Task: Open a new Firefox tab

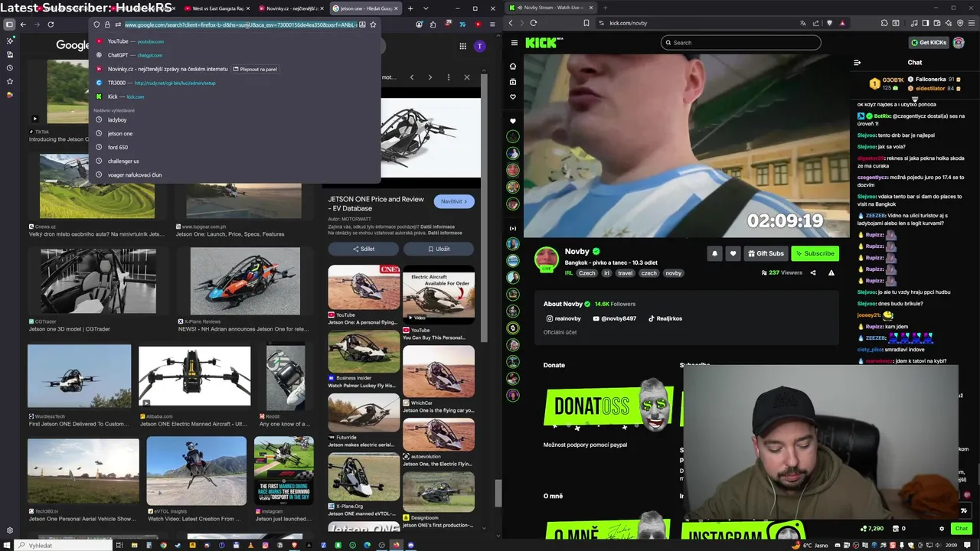Action: tap(410, 8)
